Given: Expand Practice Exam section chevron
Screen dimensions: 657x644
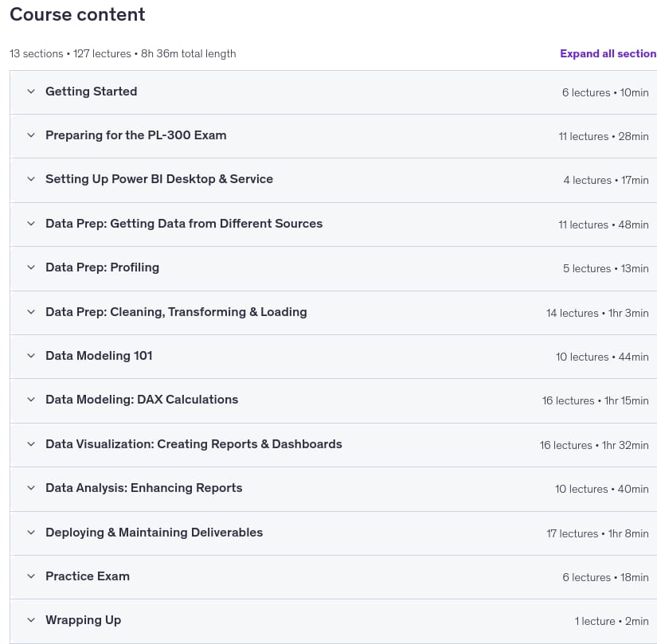Looking at the screenshot, I should coord(31,576).
